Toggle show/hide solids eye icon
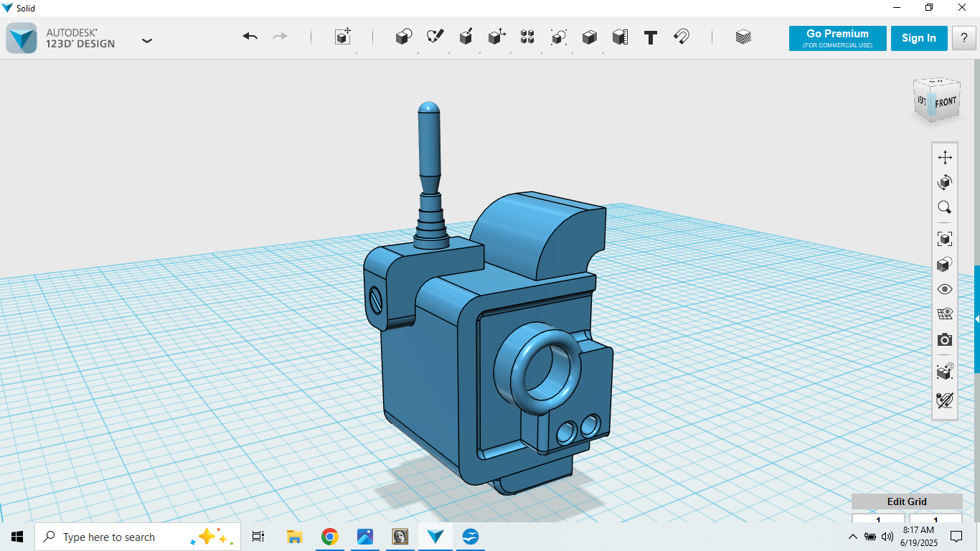The image size is (980, 551). tap(945, 289)
